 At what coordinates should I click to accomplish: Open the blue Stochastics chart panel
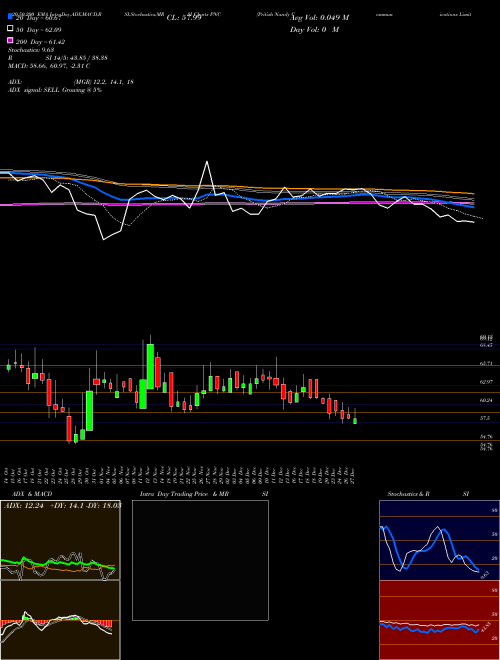point(439,540)
